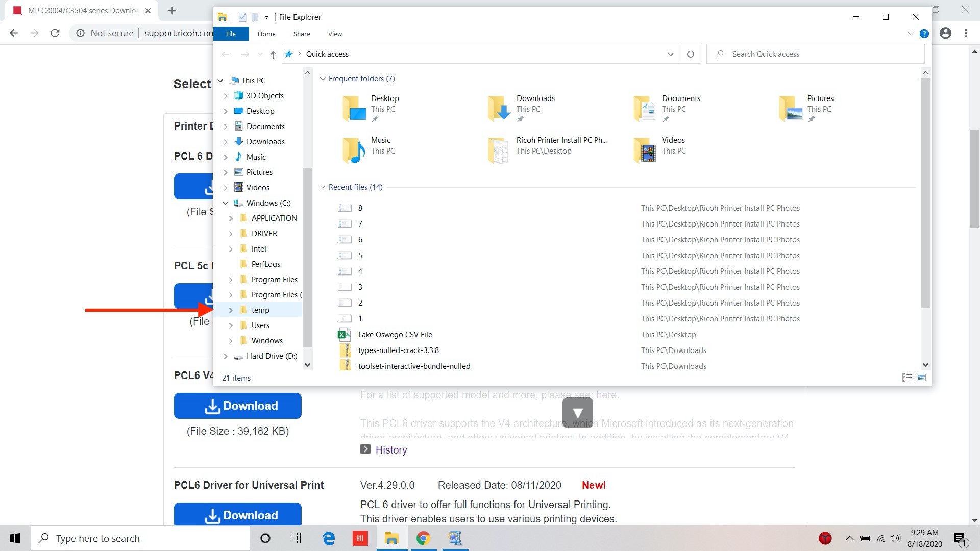Viewport: 980px width, 551px height.
Task: Click the file list scrollbar down arrow
Action: [x=925, y=365]
